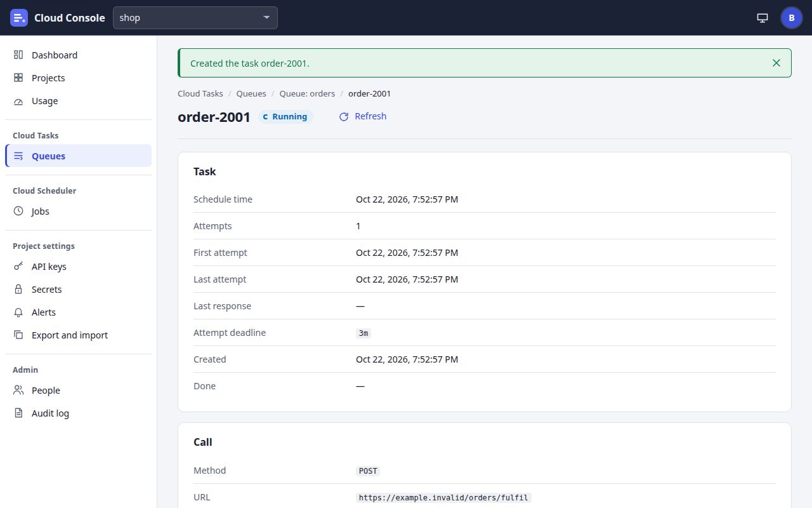Click the Cloud Console logo icon
The image size is (812, 508).
pos(19,18)
